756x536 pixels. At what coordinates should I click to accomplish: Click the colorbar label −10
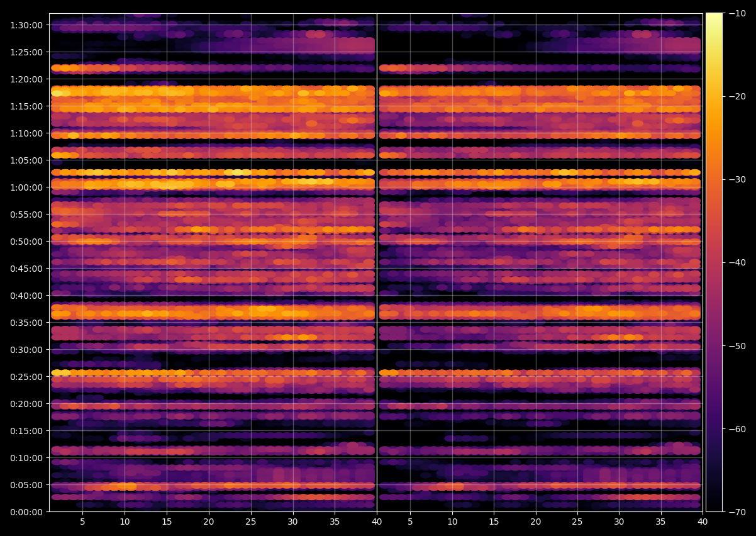(x=737, y=13)
